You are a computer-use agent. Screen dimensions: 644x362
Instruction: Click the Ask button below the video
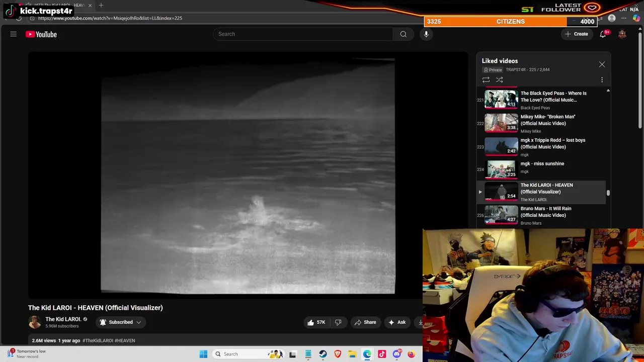click(x=397, y=322)
